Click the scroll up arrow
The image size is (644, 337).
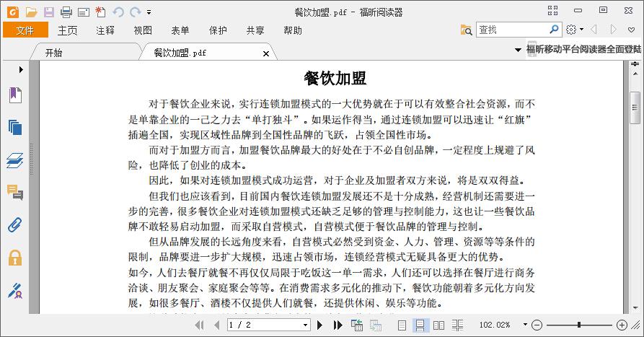point(635,74)
